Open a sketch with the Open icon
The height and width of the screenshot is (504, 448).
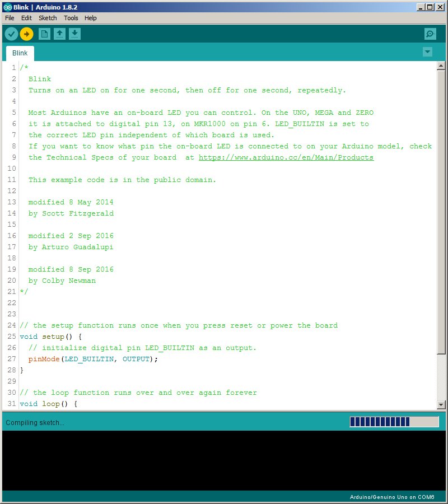(59, 34)
